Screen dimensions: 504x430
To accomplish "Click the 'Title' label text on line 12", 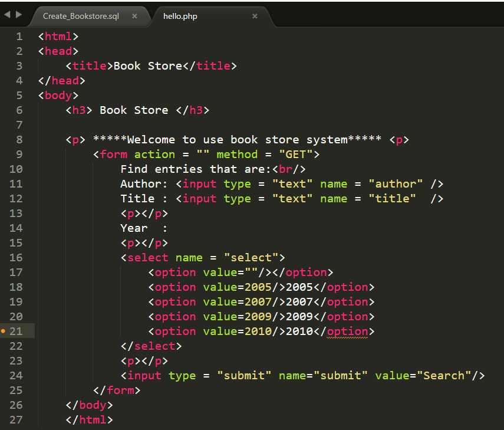I will pos(137,199).
